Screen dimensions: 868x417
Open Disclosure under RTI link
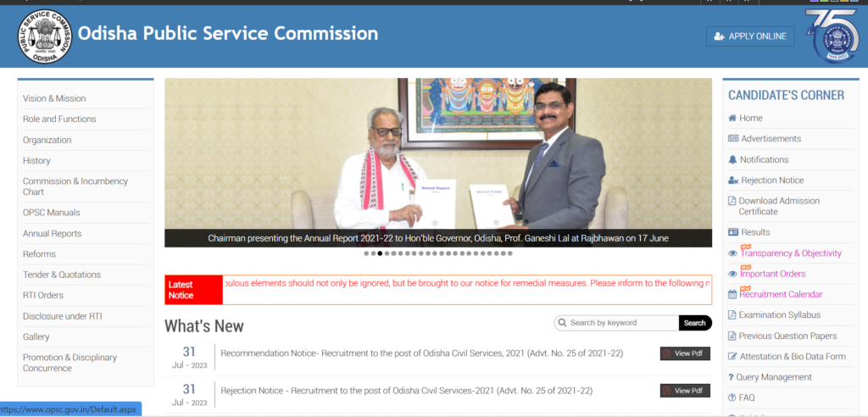pos(63,316)
